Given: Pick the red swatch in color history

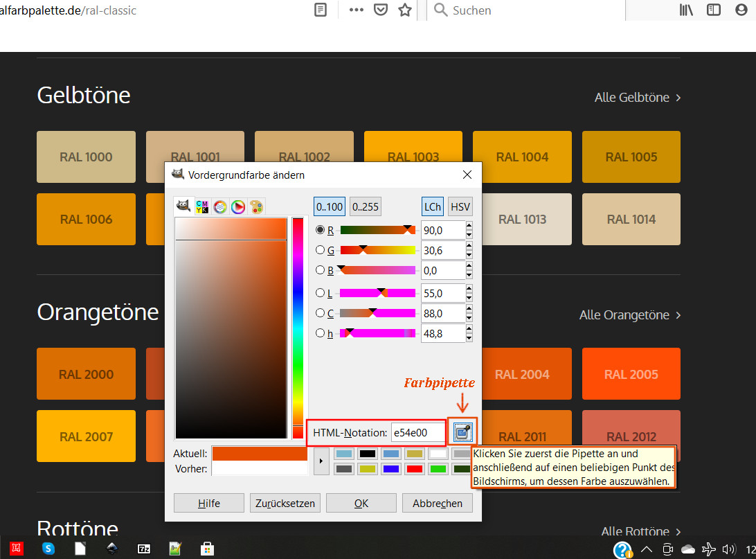Looking at the screenshot, I should pos(414,468).
